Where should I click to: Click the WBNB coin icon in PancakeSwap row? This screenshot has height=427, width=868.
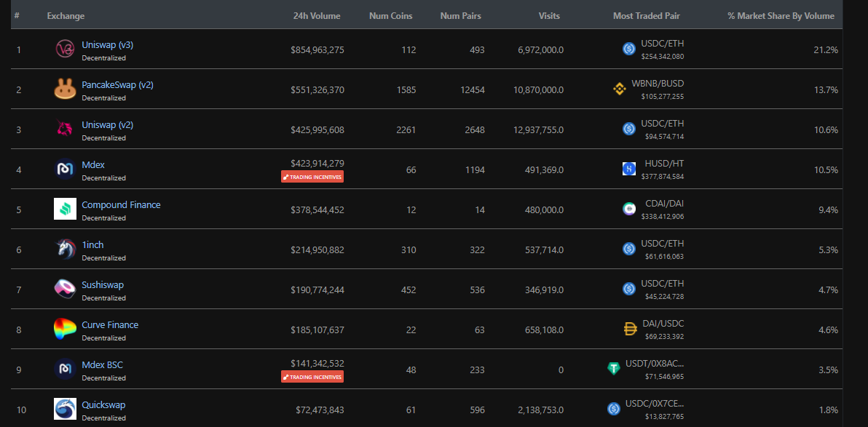pos(620,89)
